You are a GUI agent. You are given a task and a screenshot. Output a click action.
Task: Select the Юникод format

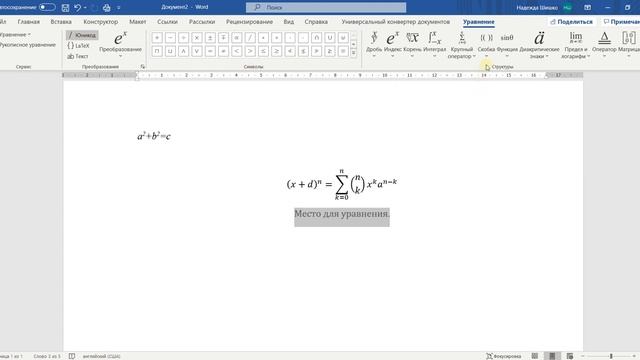point(82,35)
